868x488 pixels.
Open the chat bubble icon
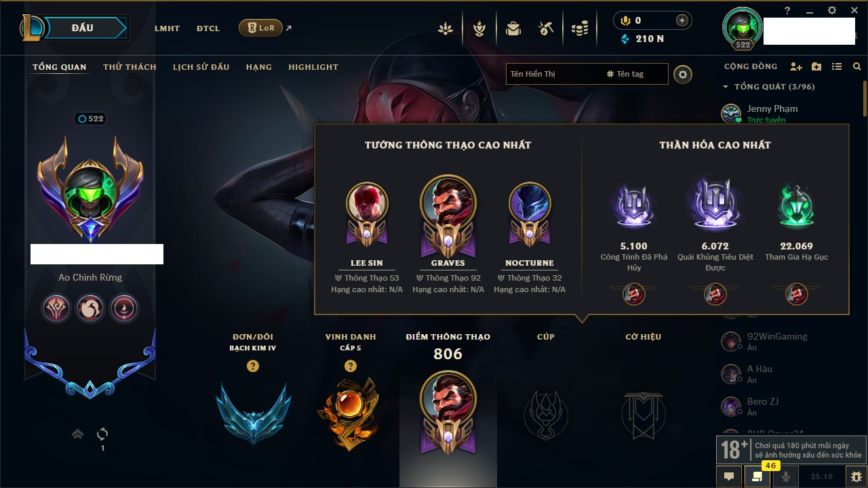pyautogui.click(x=729, y=476)
